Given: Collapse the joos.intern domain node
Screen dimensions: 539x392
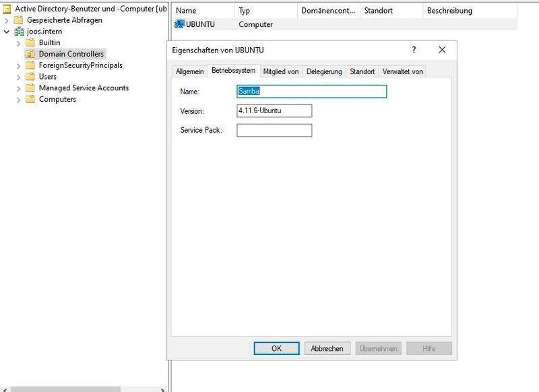Looking at the screenshot, I should coord(6,32).
